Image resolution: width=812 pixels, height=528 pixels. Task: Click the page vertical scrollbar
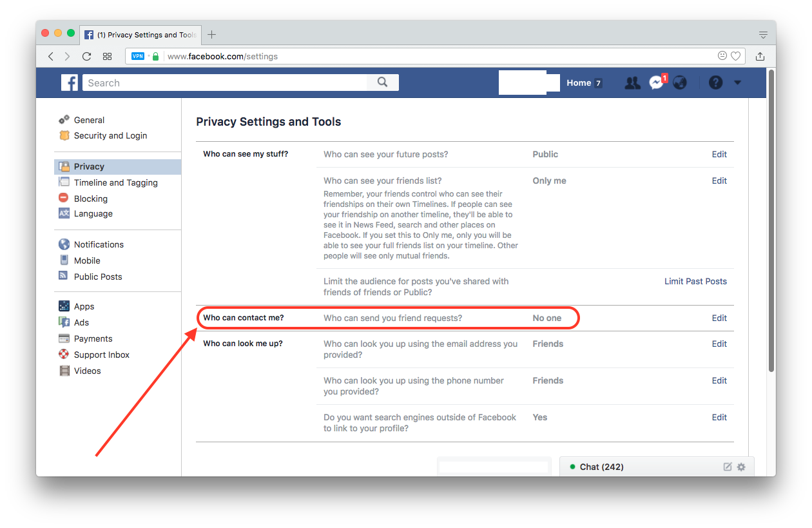pos(771,222)
